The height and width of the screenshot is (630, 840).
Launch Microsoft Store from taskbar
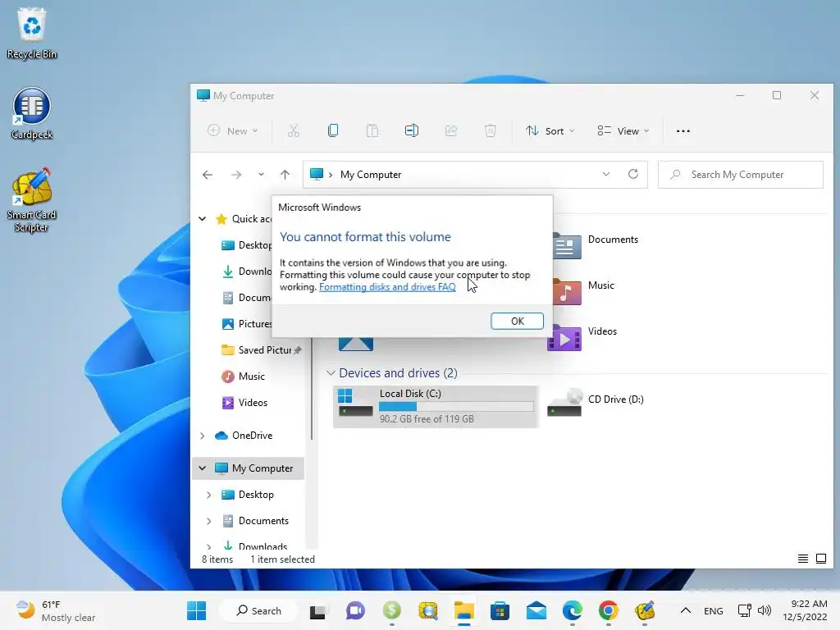500,610
